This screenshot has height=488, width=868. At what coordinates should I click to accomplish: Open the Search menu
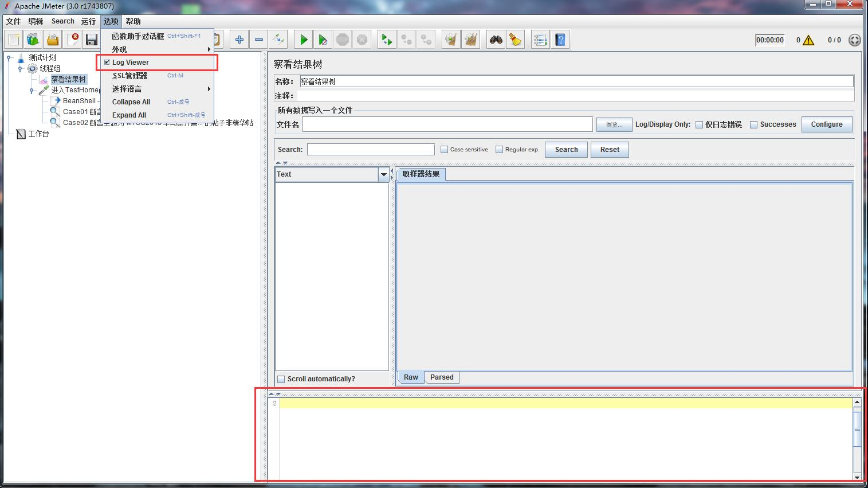click(62, 21)
